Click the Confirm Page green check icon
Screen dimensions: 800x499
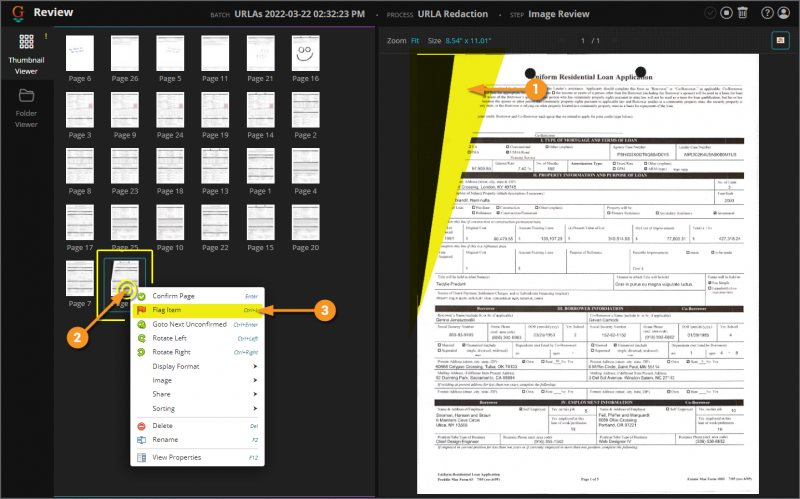[142, 296]
